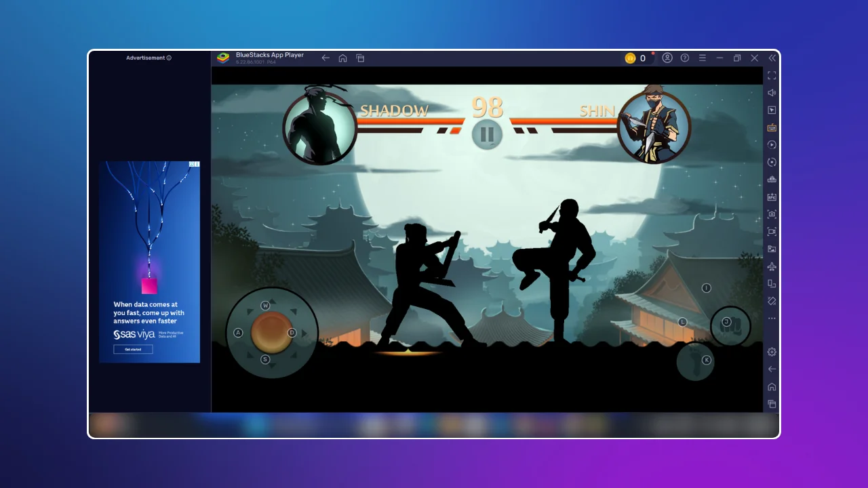Open BlueStacks settings gear icon
The width and height of the screenshot is (868, 488).
[772, 352]
